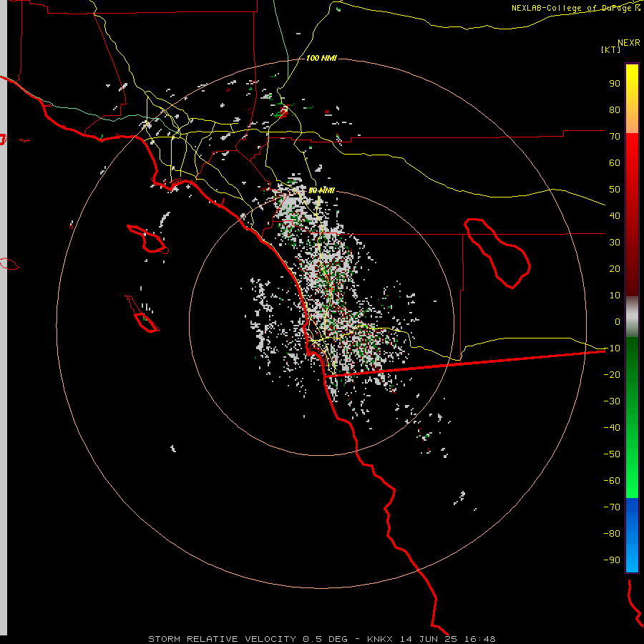Click the 30 value on the velocity scale

point(615,243)
